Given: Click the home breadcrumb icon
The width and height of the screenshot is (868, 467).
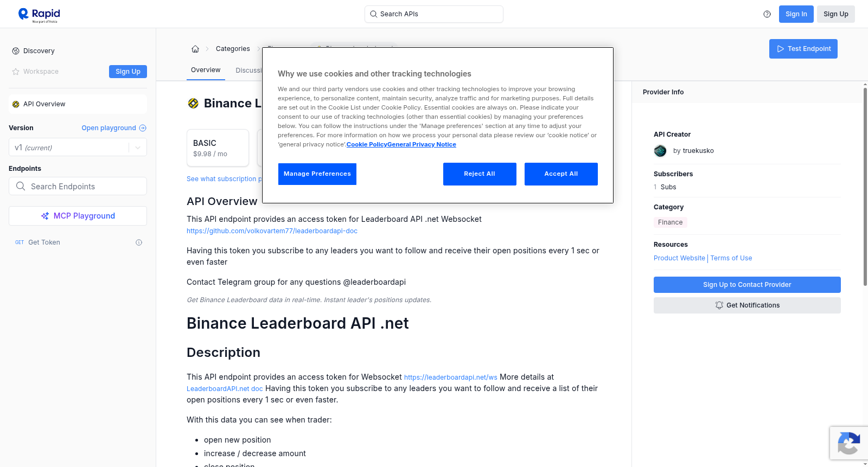Looking at the screenshot, I should [195, 49].
